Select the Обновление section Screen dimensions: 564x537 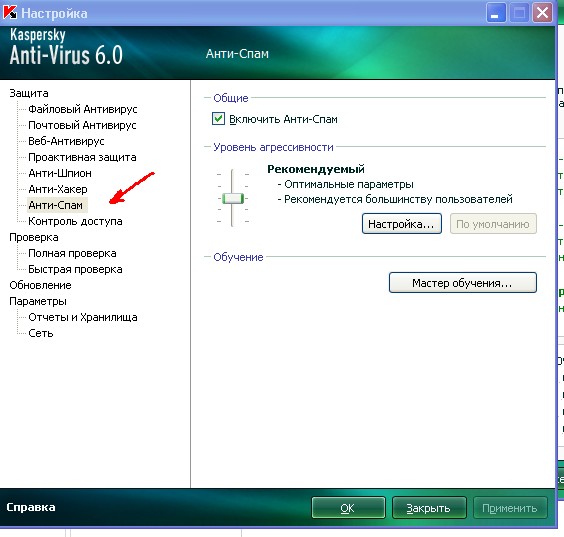pyautogui.click(x=40, y=285)
